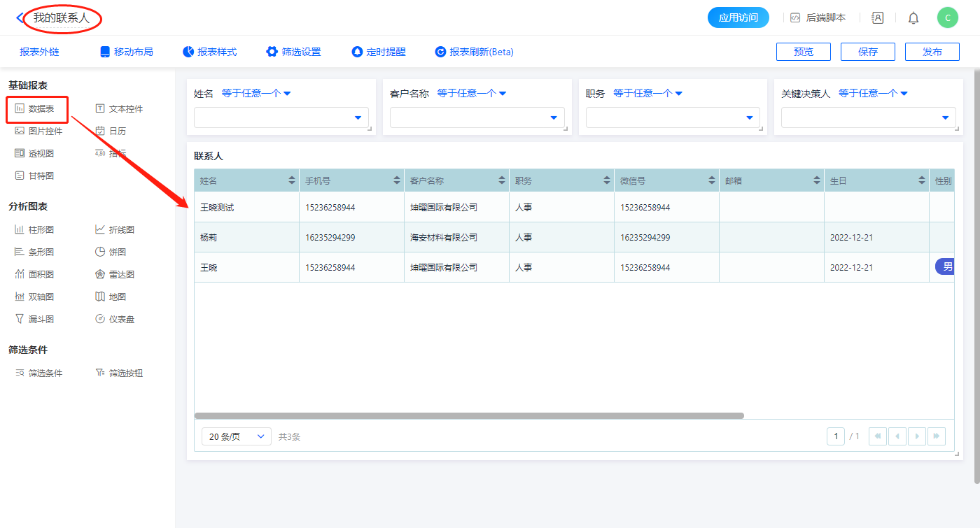Choose the 甘特图 widget
980x528 pixels.
click(34, 176)
